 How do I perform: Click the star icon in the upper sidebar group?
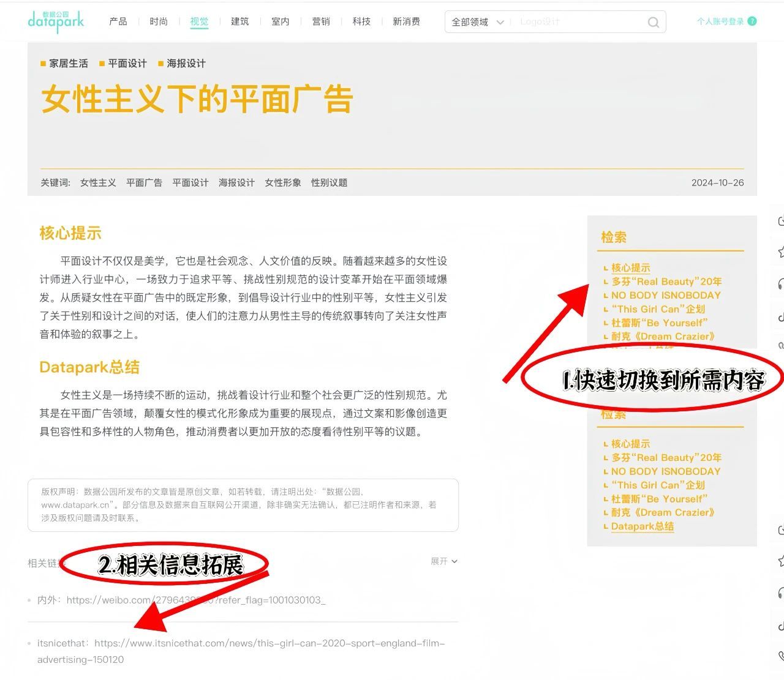click(x=781, y=252)
